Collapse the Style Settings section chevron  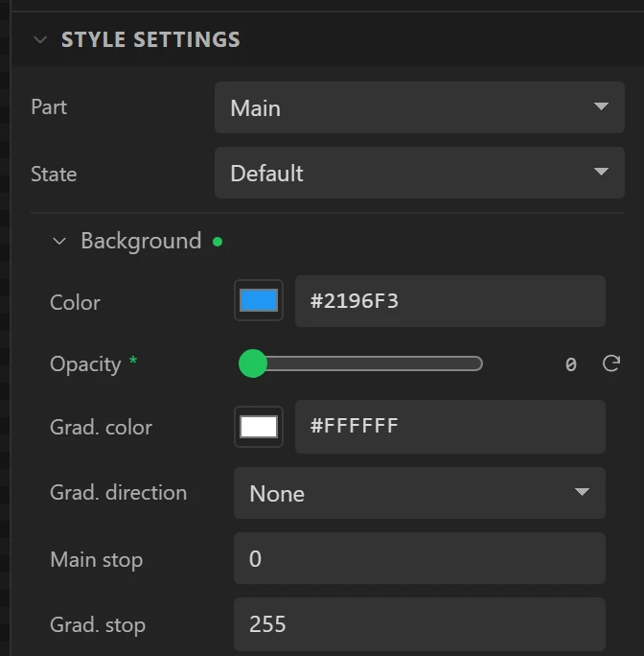tap(40, 39)
